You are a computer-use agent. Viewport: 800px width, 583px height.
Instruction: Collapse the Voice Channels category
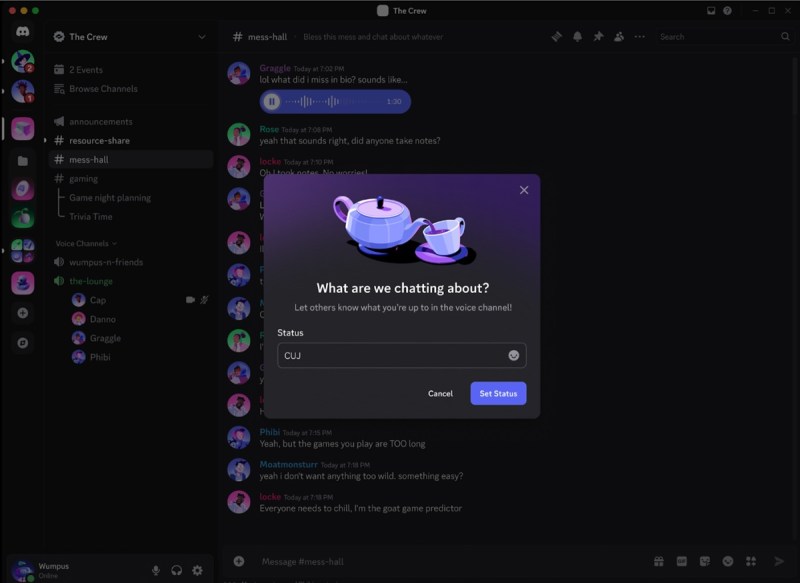pyautogui.click(x=86, y=244)
